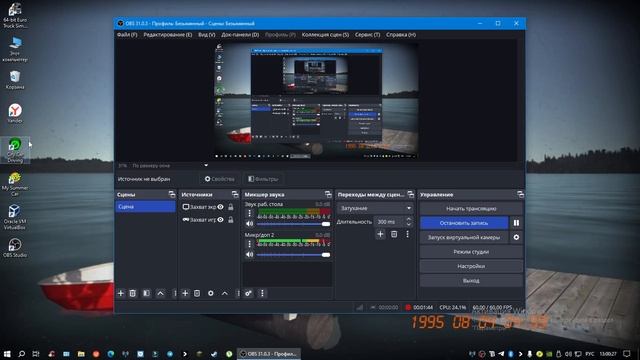Add a scene transition with the plus icon
This screenshot has height=360, width=640.
(x=380, y=234)
